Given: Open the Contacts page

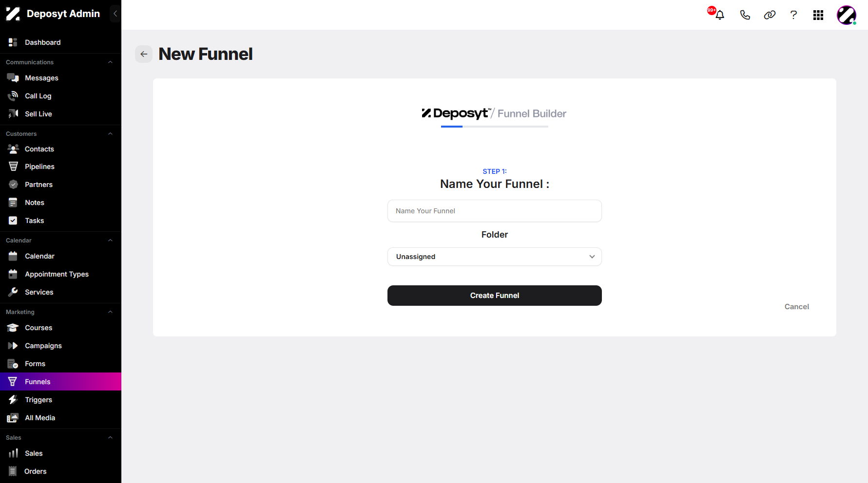Looking at the screenshot, I should coord(60,149).
